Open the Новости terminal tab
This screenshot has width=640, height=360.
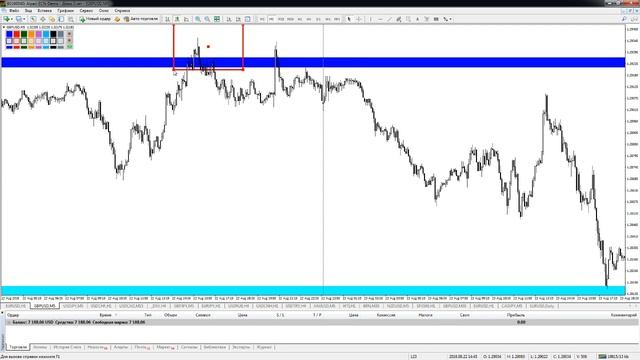(x=97, y=347)
